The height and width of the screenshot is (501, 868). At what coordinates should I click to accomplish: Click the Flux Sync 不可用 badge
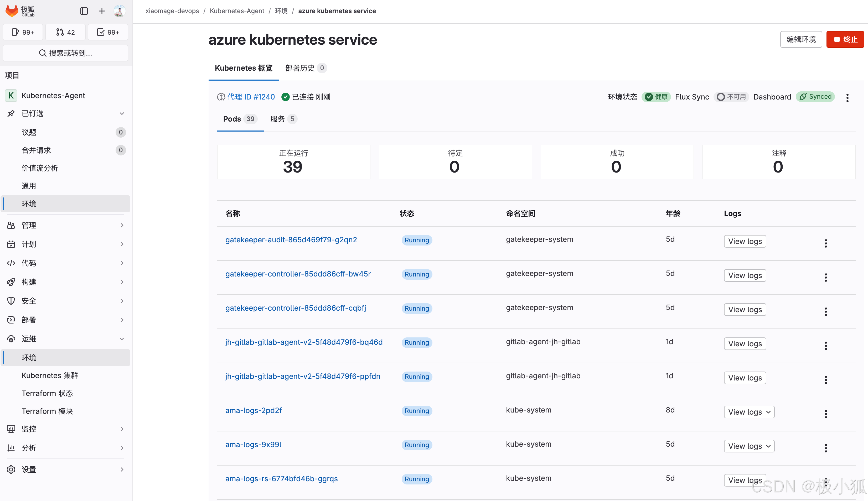[731, 97]
